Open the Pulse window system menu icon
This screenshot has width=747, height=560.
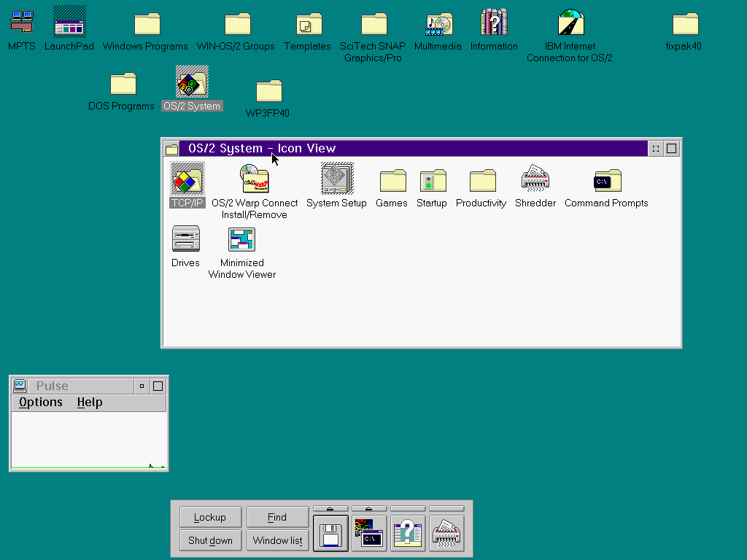pyautogui.click(x=20, y=386)
